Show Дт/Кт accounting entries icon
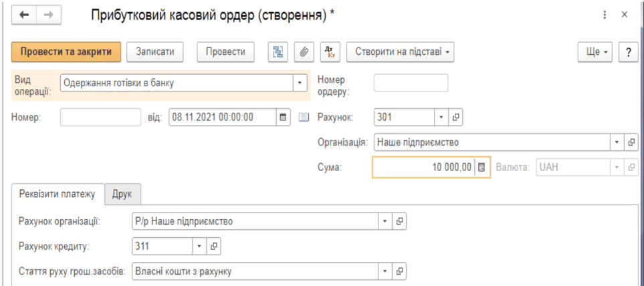644x286 pixels. (330, 52)
